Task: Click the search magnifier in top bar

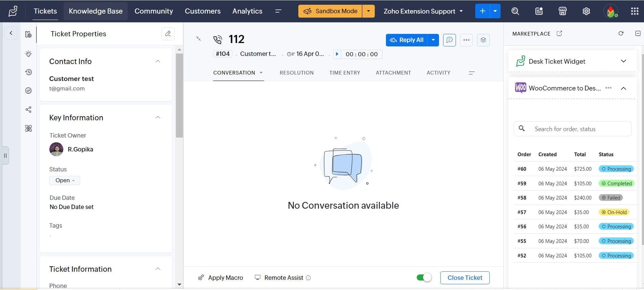Action: point(515,11)
